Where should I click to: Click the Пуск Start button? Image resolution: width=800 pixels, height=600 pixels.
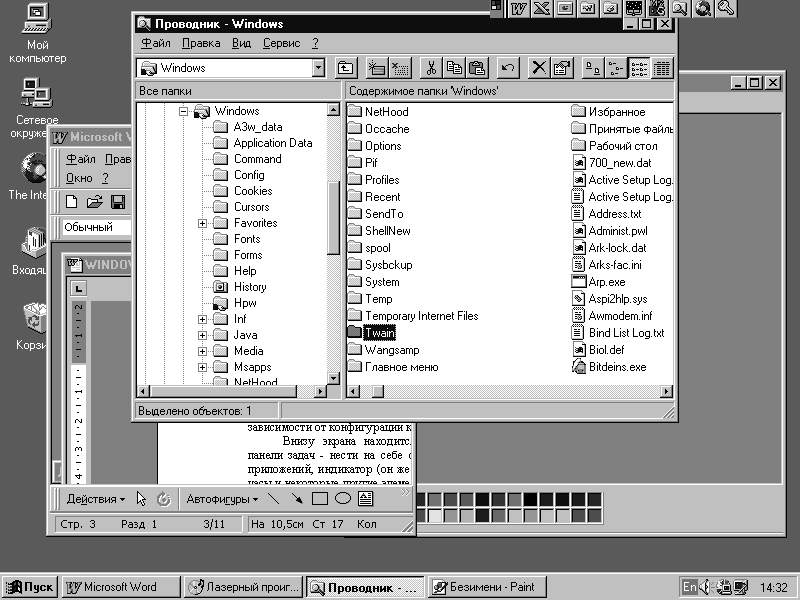pos(30,587)
